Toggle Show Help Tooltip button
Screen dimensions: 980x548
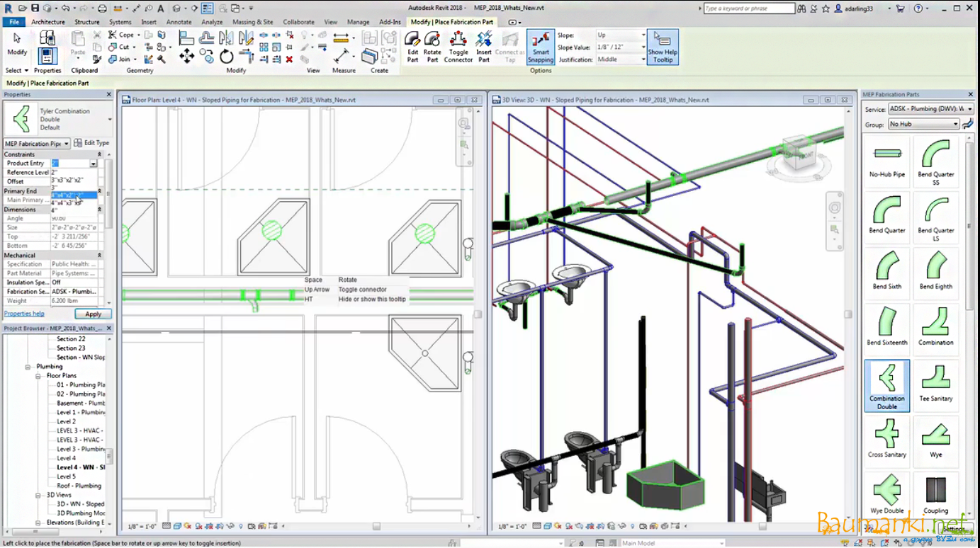click(663, 47)
